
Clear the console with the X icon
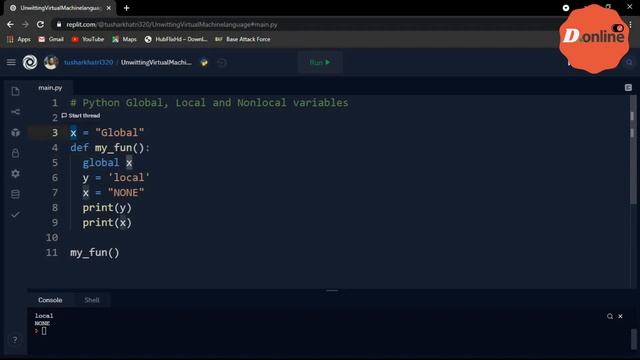click(x=620, y=316)
